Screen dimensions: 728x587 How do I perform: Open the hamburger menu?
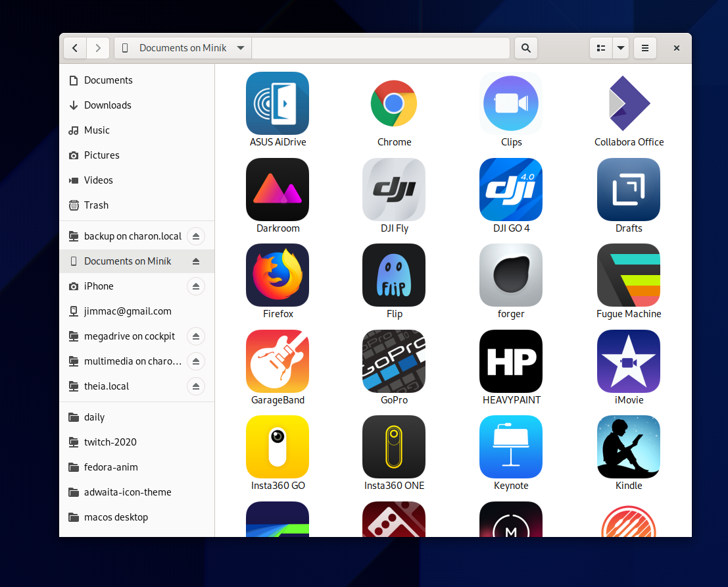[644, 47]
